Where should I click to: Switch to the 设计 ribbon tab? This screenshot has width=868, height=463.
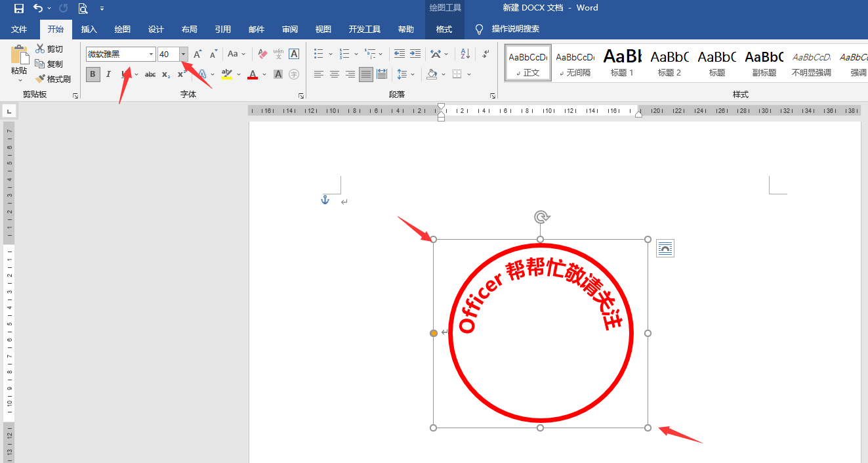click(x=156, y=30)
